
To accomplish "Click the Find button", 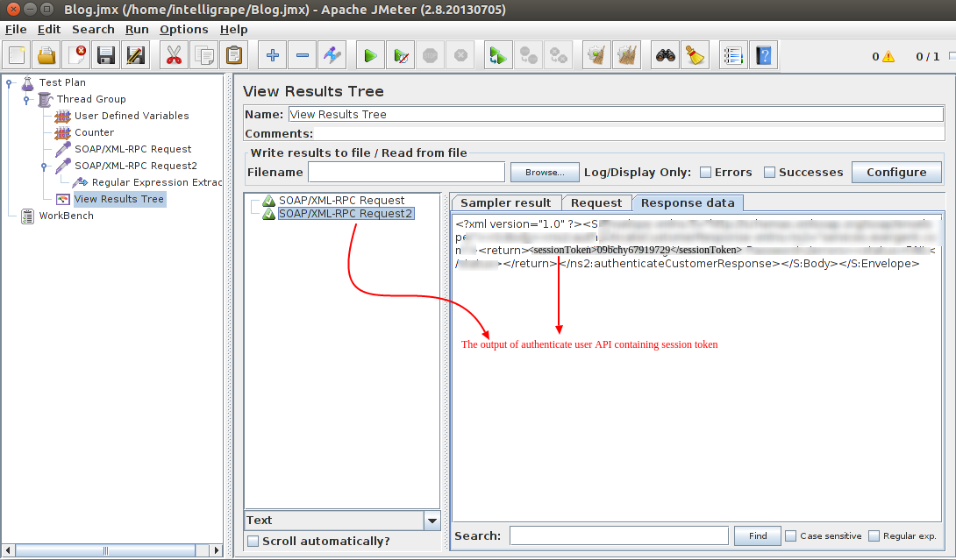I will (x=757, y=535).
